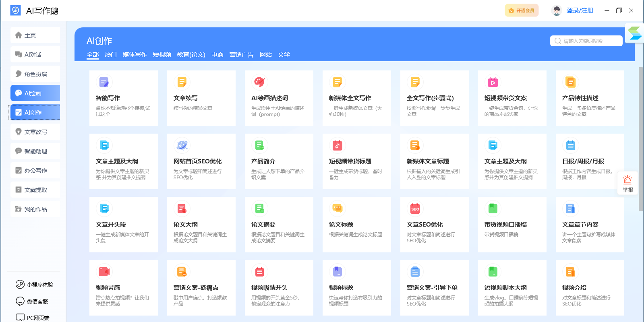Open the 视频介绍 card title
Viewport: 644px width, 322px height.
574,288
